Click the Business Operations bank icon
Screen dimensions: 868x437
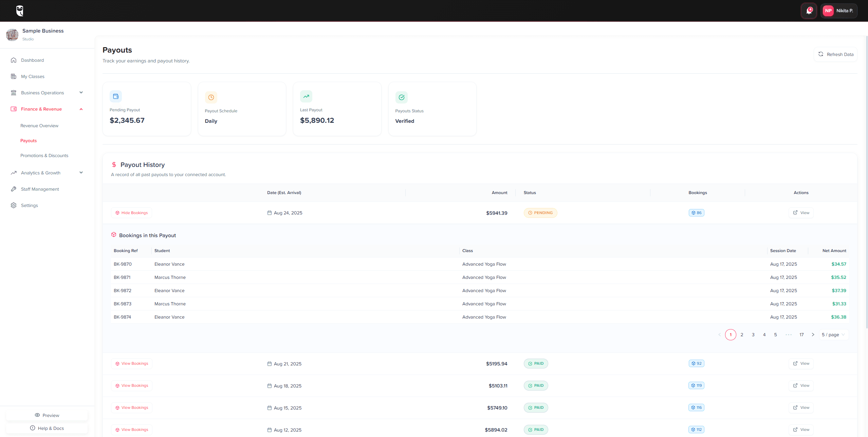point(13,93)
